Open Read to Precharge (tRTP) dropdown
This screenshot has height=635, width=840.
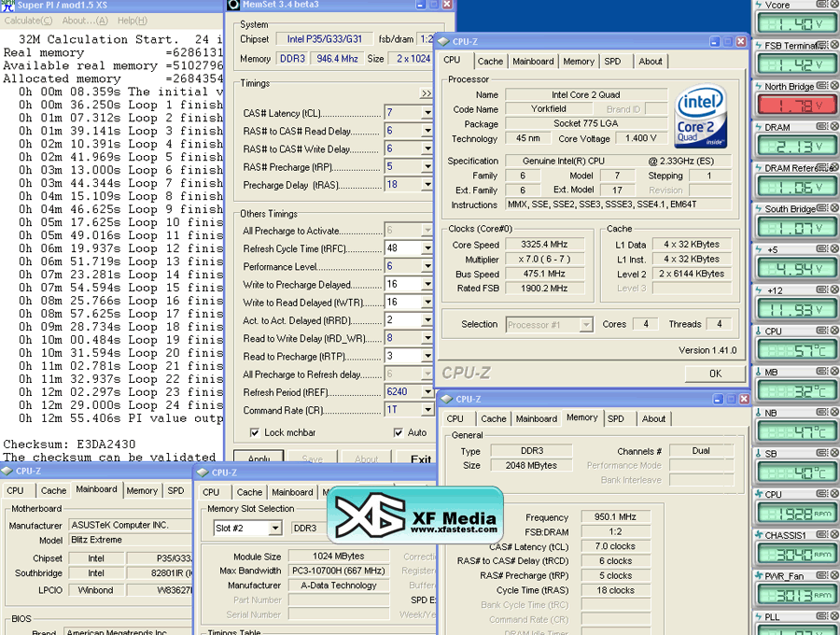click(427, 356)
